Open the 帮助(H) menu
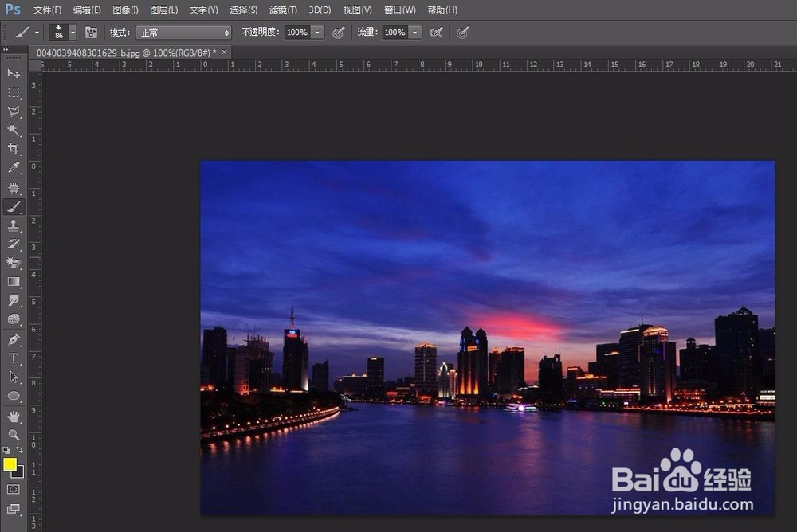The image size is (797, 532). pyautogui.click(x=442, y=10)
